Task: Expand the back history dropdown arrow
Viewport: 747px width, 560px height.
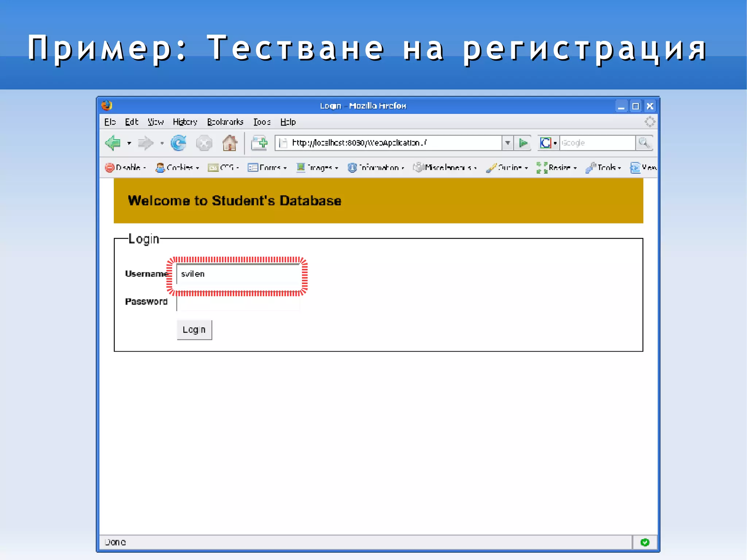Action: click(129, 143)
